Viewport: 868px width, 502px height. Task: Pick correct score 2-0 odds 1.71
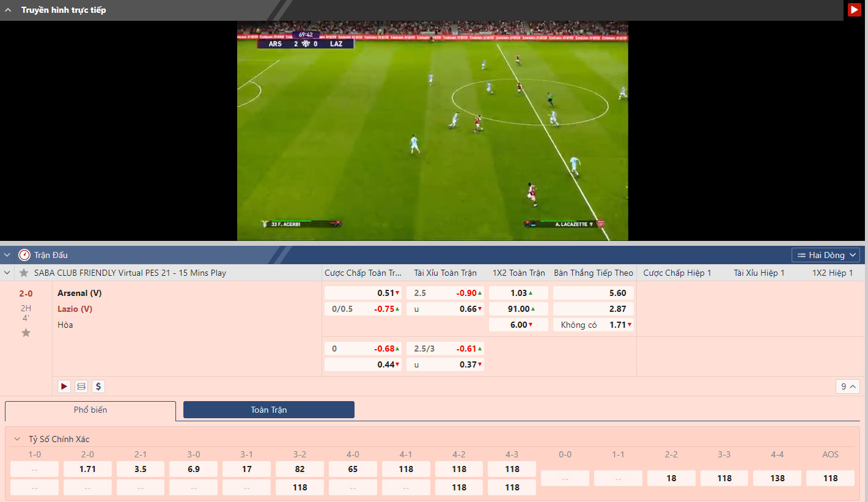pos(87,469)
